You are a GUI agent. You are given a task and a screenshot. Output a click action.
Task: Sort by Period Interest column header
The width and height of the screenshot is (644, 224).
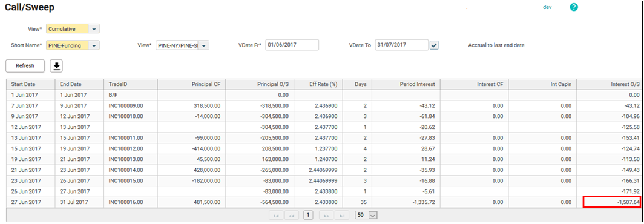pos(406,84)
